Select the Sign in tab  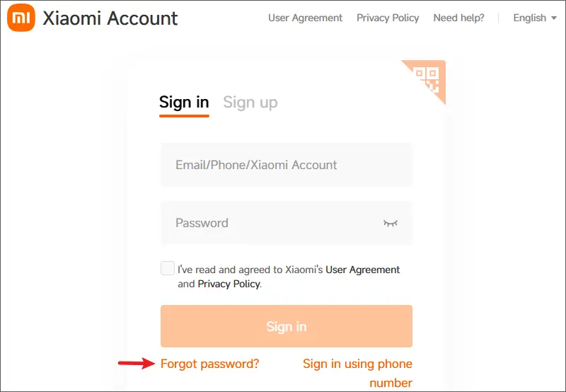[x=184, y=102]
